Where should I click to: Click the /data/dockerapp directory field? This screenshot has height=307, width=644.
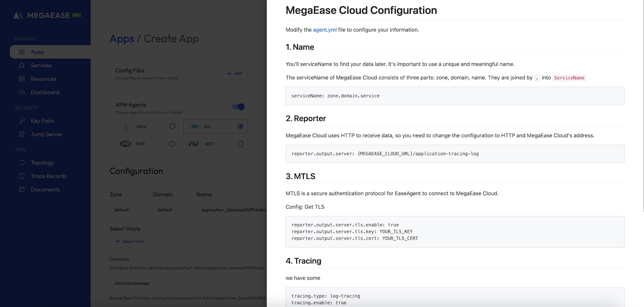pyautogui.click(x=188, y=283)
